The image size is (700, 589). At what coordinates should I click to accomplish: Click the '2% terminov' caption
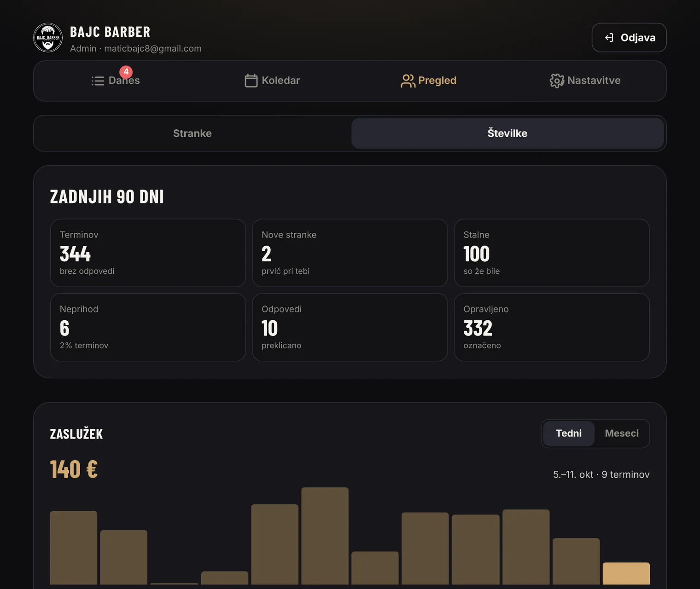click(84, 346)
